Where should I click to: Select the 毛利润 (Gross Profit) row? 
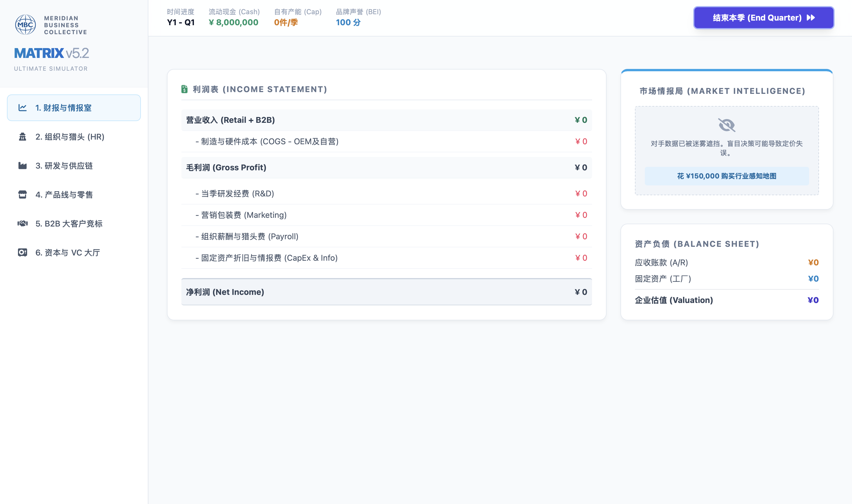[387, 167]
